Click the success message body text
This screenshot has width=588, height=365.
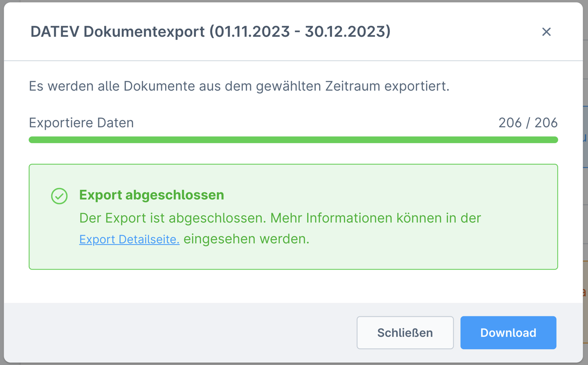click(280, 218)
